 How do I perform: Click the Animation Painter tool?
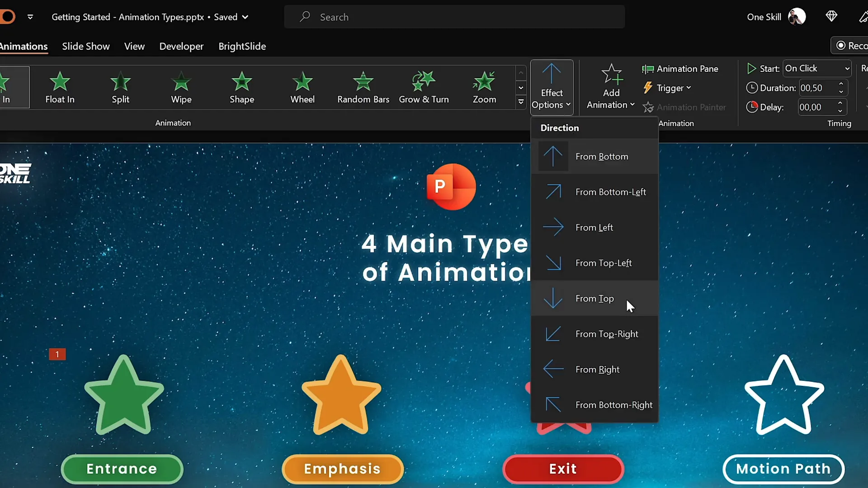[684, 107]
